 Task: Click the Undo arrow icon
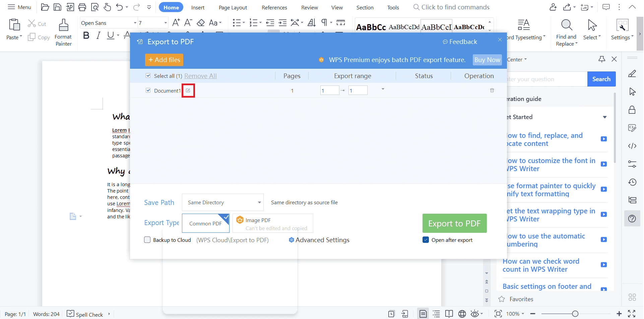(119, 7)
